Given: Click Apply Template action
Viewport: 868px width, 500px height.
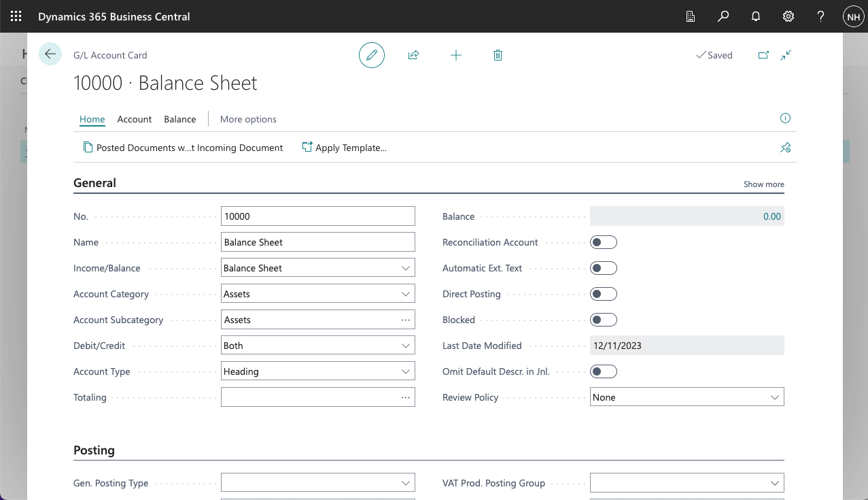Looking at the screenshot, I should [345, 148].
